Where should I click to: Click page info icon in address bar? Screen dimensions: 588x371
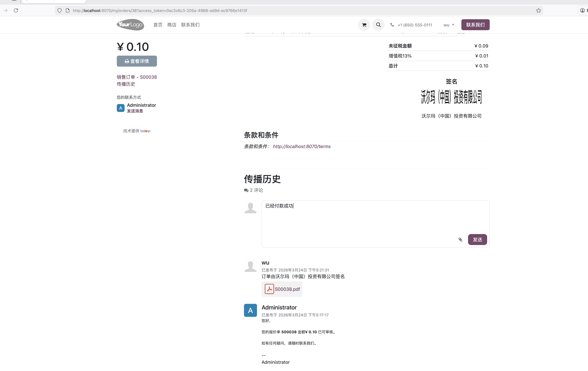click(x=68, y=11)
